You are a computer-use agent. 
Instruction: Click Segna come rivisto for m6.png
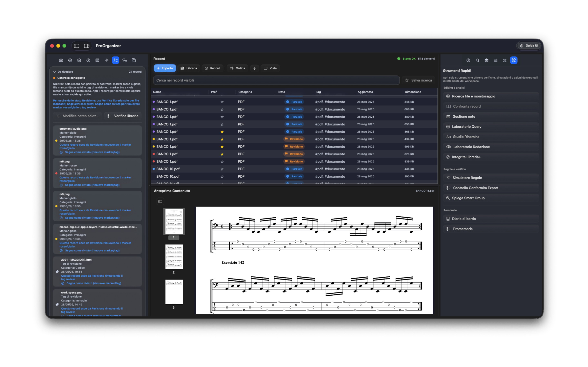[92, 185]
